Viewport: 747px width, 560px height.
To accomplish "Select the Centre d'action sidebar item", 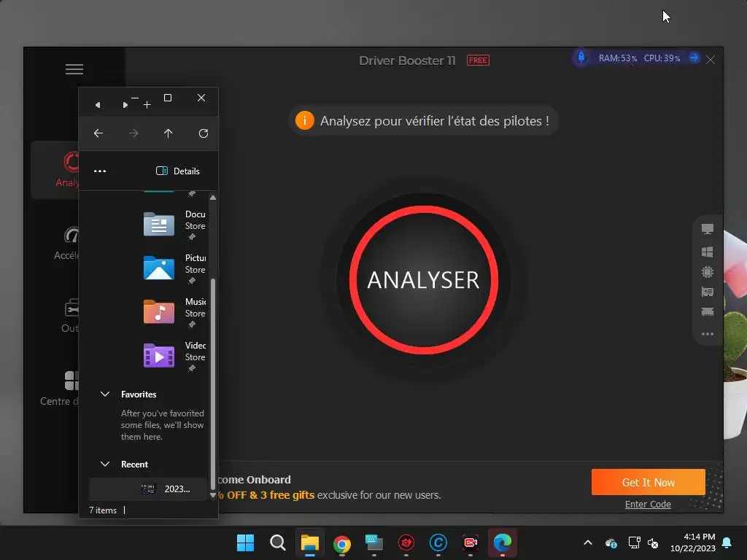I will 60,388.
